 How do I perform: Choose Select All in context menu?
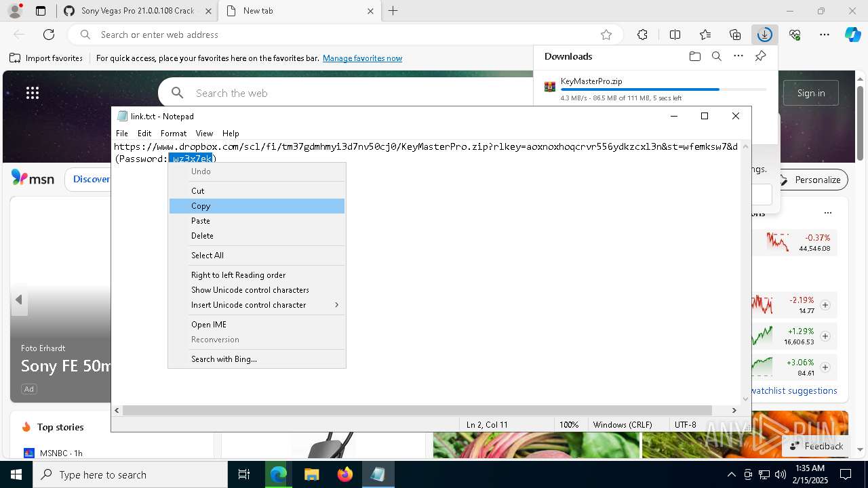(257, 256)
